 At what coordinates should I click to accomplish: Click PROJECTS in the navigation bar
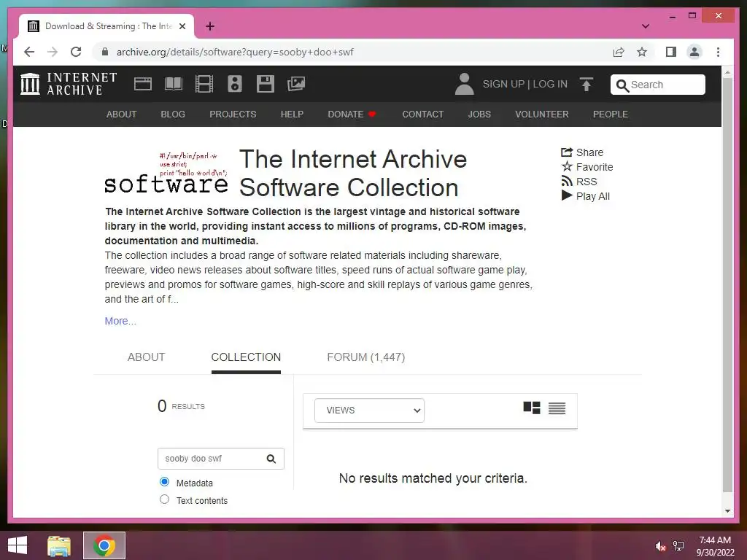[233, 114]
